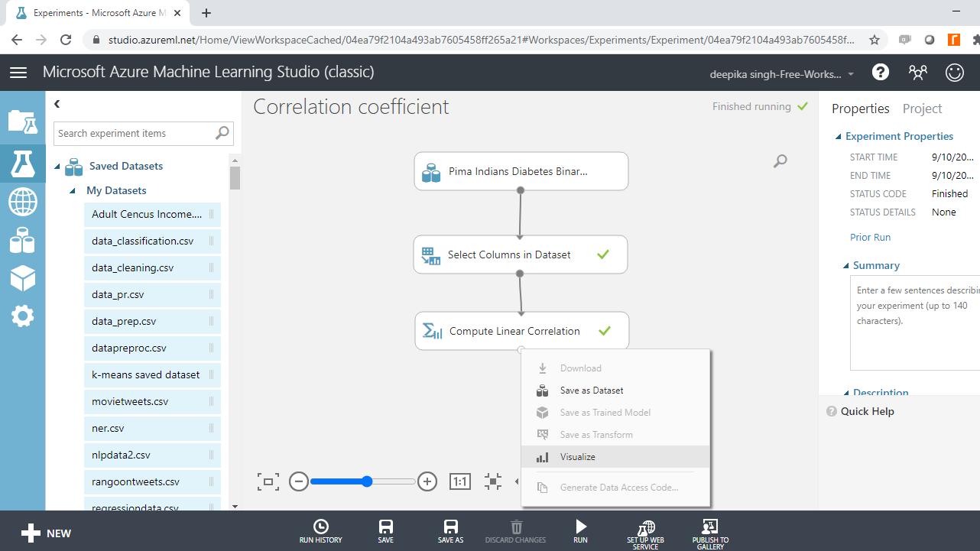This screenshot has height=551, width=980.
Task: Click the Summary text area
Action: point(915,322)
